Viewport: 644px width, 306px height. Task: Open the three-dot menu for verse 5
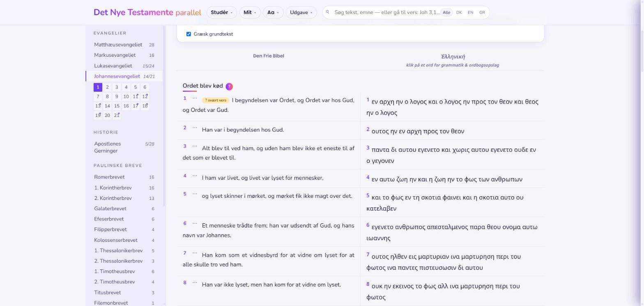(x=195, y=194)
